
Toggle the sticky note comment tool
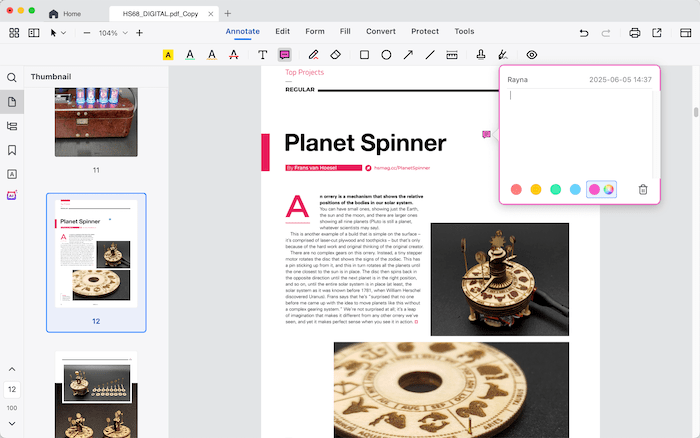click(285, 55)
